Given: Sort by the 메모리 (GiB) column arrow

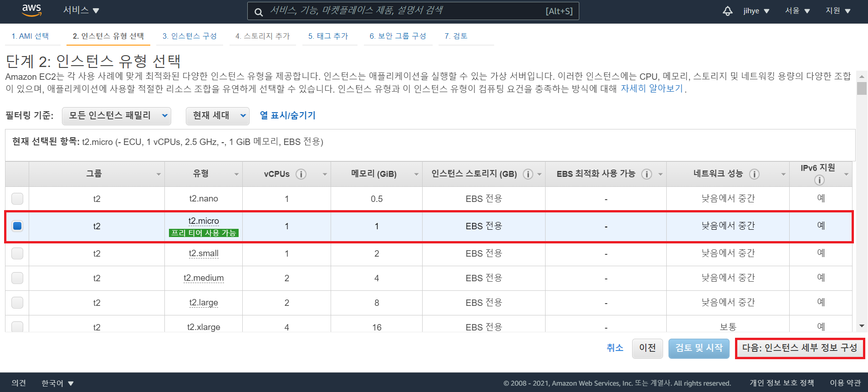Looking at the screenshot, I should [x=416, y=175].
